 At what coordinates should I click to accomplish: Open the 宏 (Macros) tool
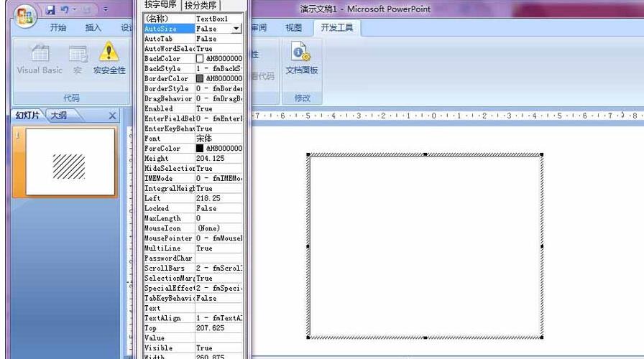tap(78, 59)
